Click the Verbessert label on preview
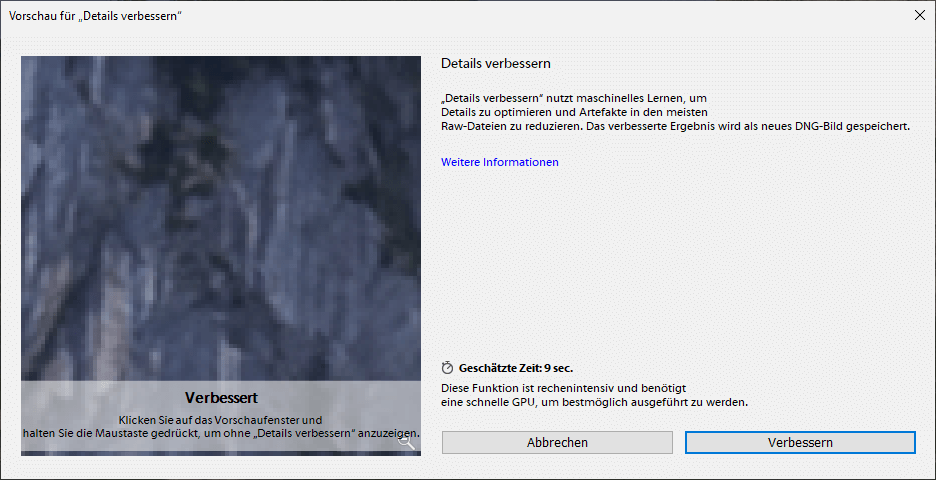This screenshot has height=480, width=936. click(x=221, y=398)
